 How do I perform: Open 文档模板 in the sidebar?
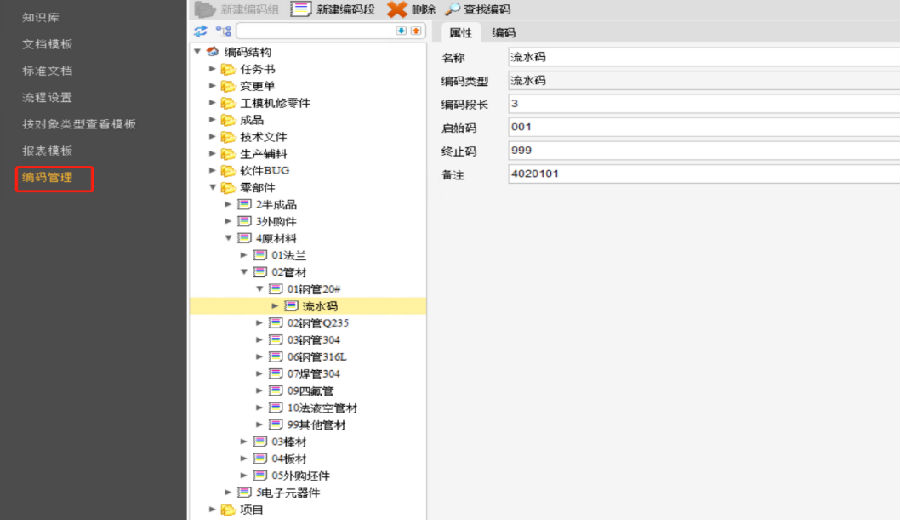click(x=47, y=44)
